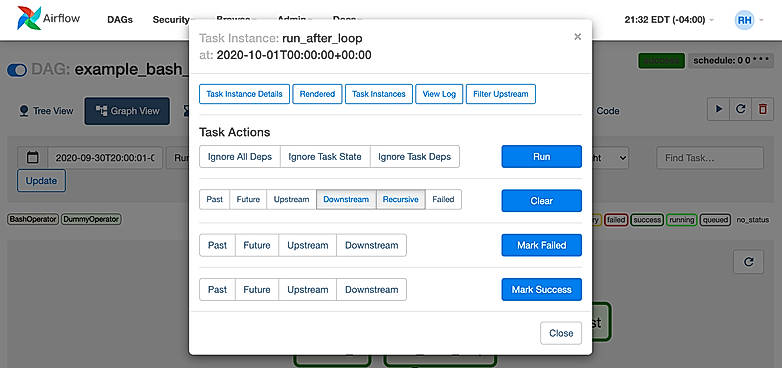This screenshot has height=368, width=782.
Task: Delete DAG using red trash icon
Action: point(763,109)
